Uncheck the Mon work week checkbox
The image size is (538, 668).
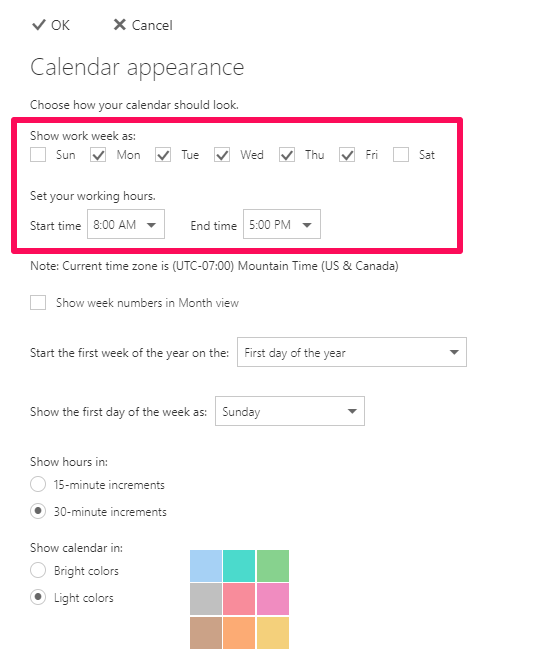coord(98,154)
